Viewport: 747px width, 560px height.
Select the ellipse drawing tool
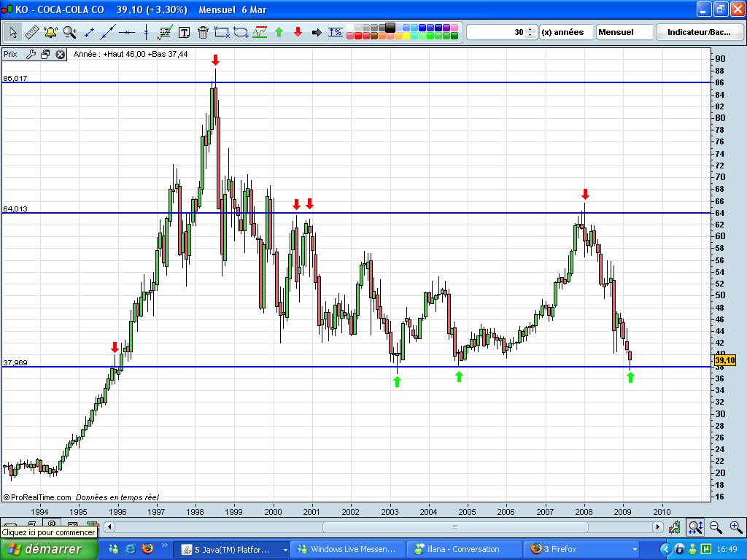241,32
